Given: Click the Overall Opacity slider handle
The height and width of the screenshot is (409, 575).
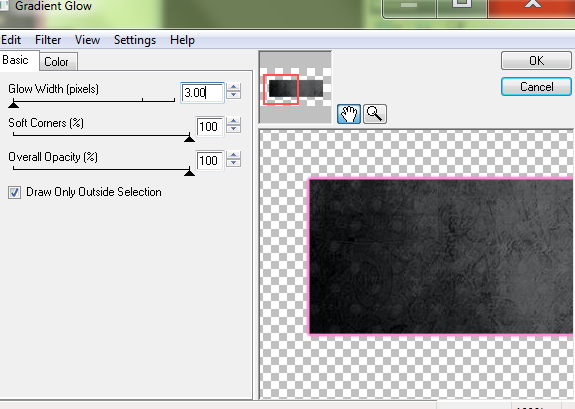Looking at the screenshot, I should click(189, 172).
